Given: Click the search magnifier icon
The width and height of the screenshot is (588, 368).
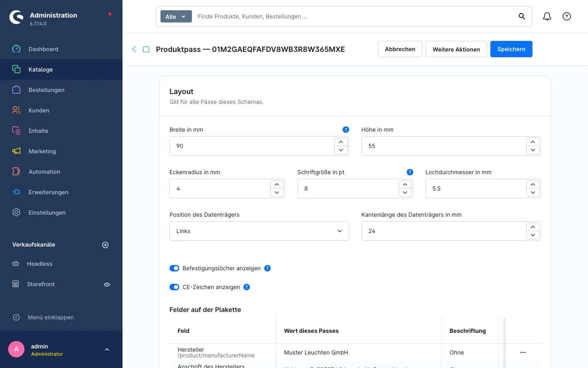Looking at the screenshot, I should [522, 16].
